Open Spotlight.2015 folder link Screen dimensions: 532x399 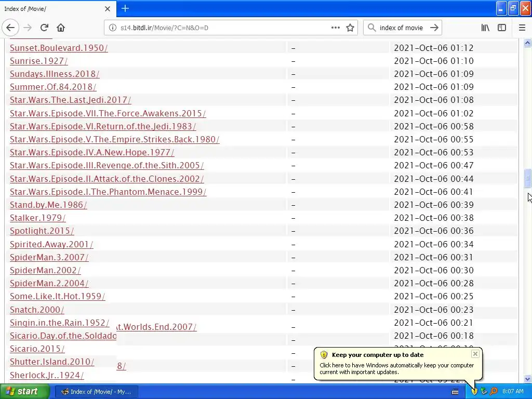click(x=42, y=231)
